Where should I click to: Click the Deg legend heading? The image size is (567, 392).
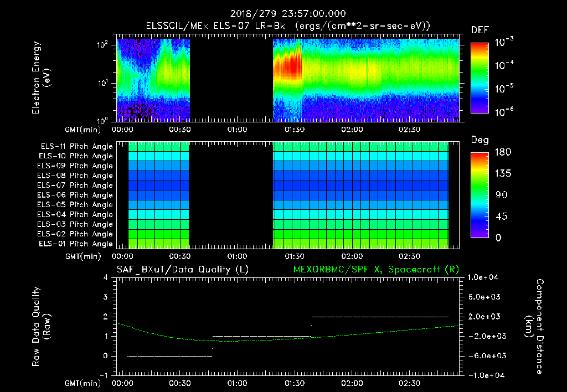[x=480, y=140]
